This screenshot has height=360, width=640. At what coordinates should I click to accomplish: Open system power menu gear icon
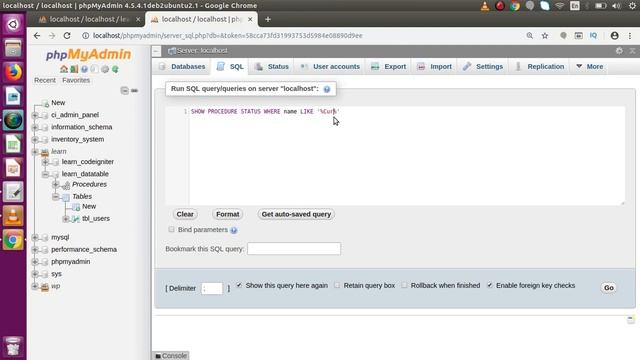633,6
